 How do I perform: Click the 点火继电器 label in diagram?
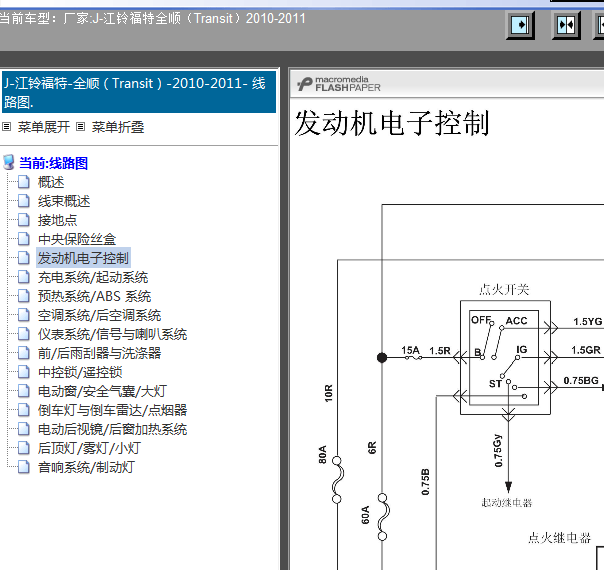560,538
